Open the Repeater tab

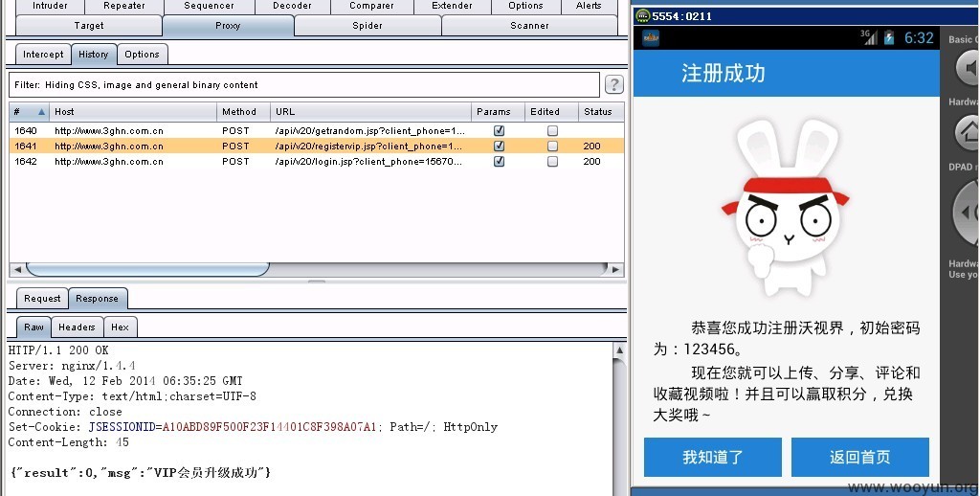click(124, 7)
